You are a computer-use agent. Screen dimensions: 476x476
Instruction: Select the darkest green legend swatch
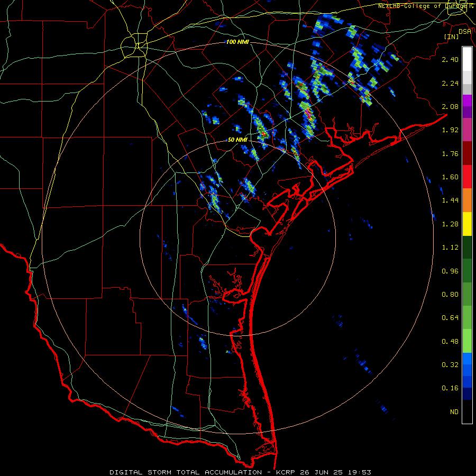pyautogui.click(x=467, y=248)
